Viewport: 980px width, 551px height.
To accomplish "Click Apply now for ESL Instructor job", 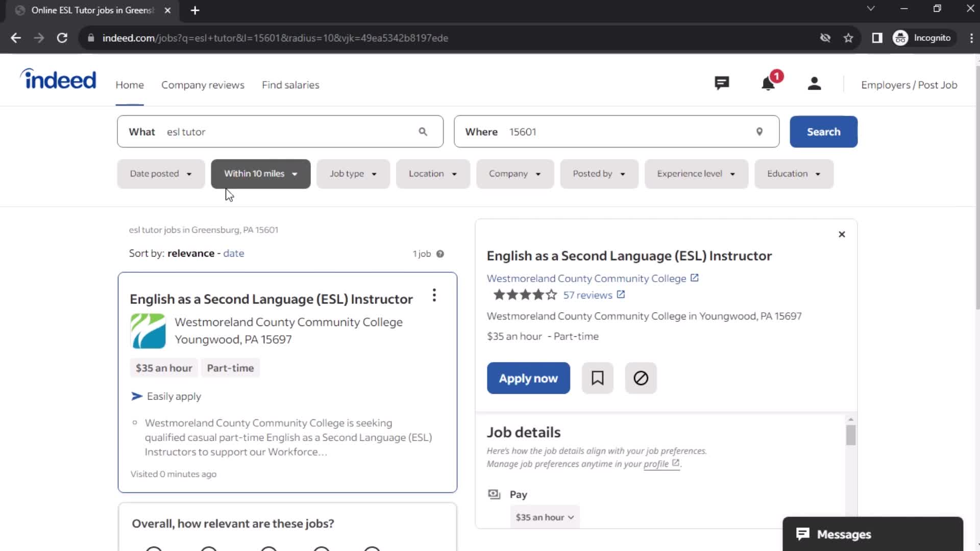I will 528,378.
